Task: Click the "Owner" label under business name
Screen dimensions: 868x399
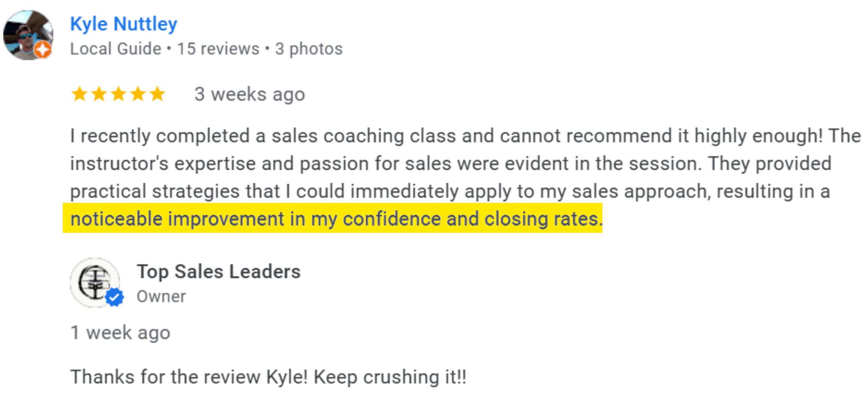Action: [x=161, y=297]
